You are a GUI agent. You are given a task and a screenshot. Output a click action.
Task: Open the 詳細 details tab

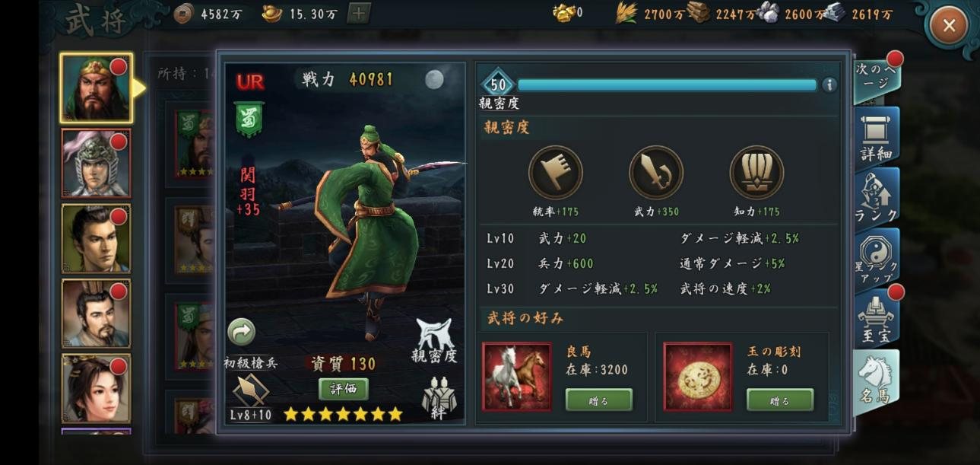[x=877, y=139]
